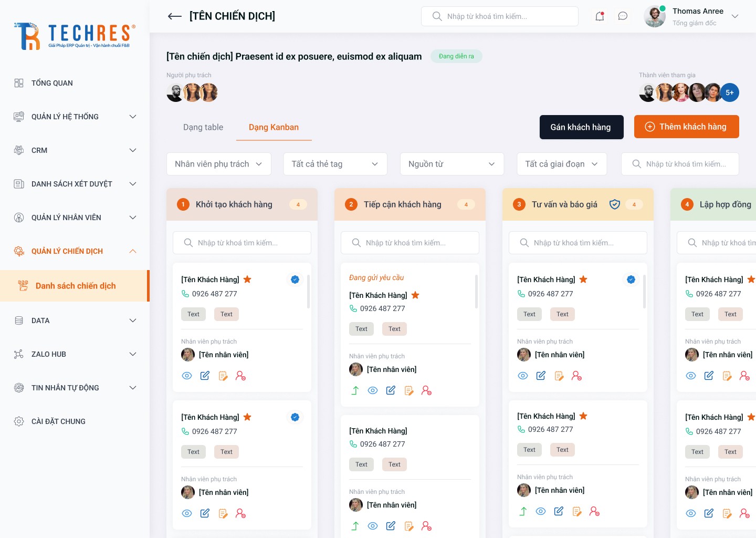Move up arrow on second Tư vấn card
The height and width of the screenshot is (538, 756).
[x=523, y=511]
